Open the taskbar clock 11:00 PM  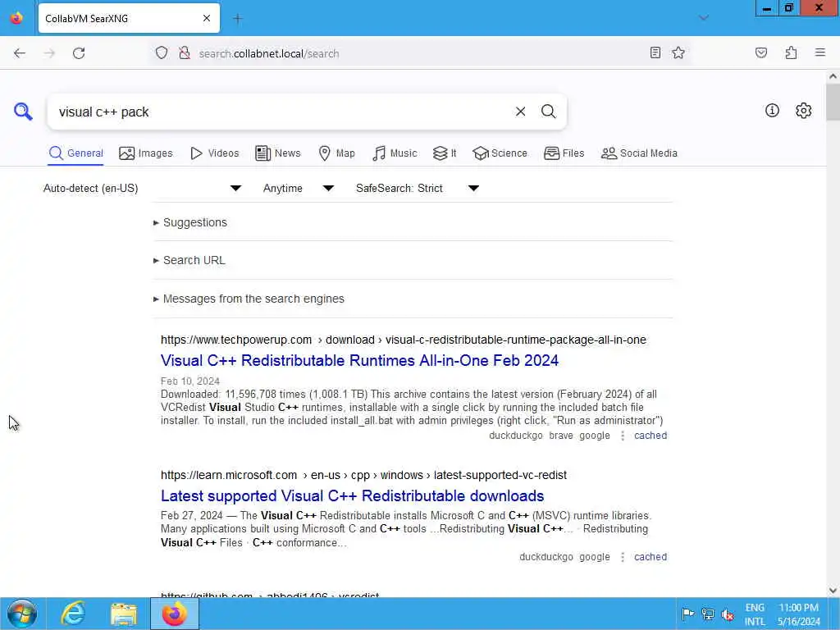coord(798,614)
